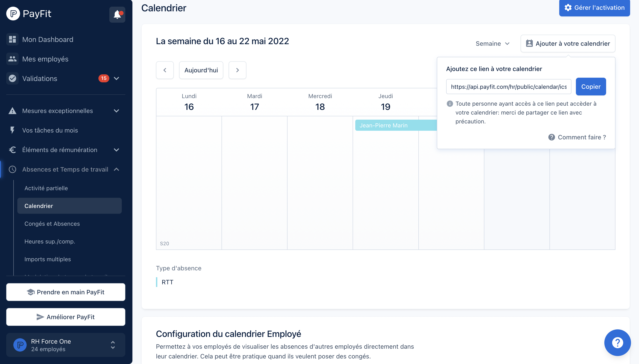This screenshot has height=364, width=639.
Task: Click the RTT color legend swatch
Action: pos(157,282)
